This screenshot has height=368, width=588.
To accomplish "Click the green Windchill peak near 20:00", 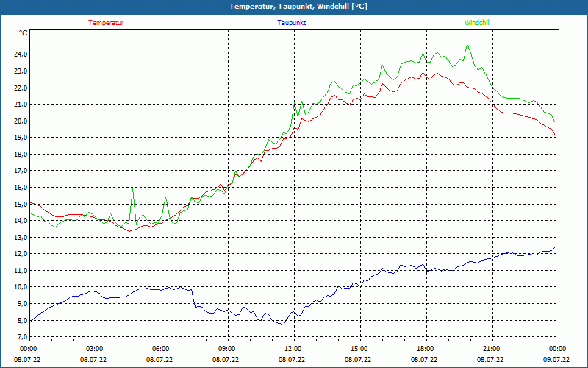I will pos(467,44).
